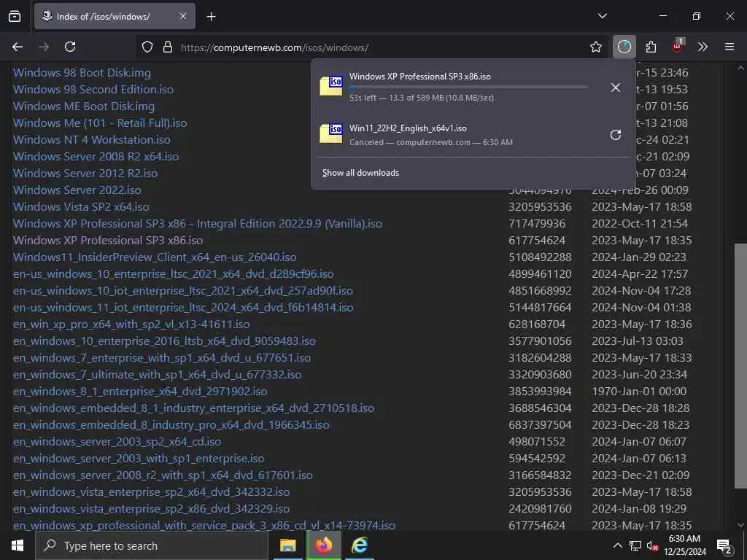Select date 1970-Jan-01 00:00
The image size is (747, 560).
[639, 392]
